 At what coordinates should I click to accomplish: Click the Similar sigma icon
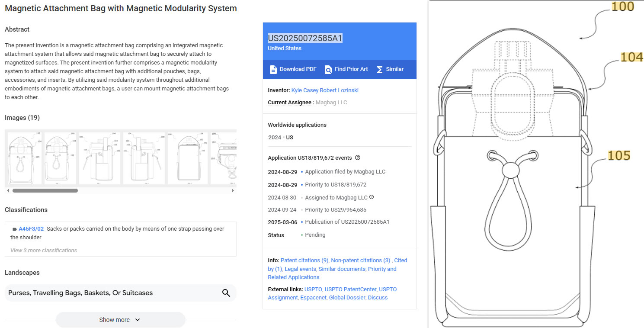(380, 70)
